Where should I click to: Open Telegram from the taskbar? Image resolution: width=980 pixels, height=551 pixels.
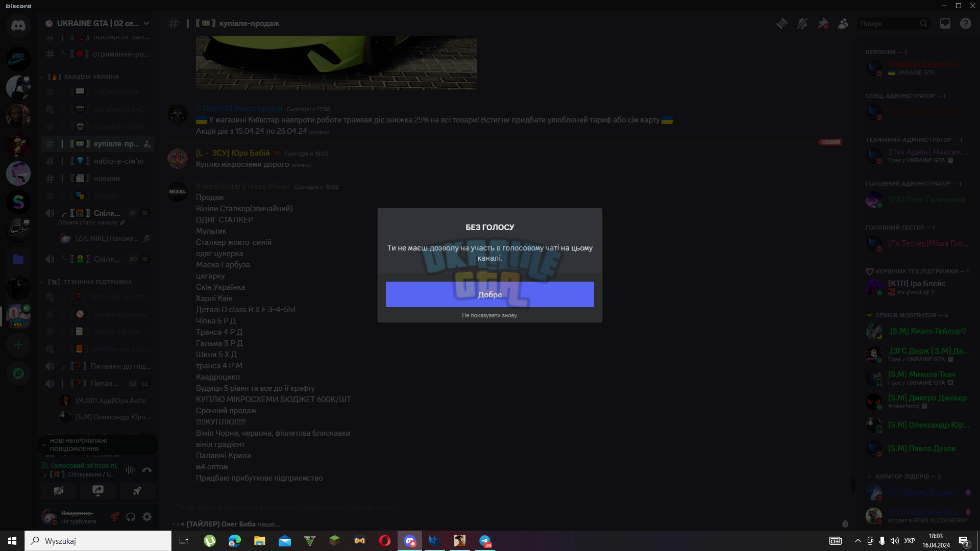[x=485, y=541]
